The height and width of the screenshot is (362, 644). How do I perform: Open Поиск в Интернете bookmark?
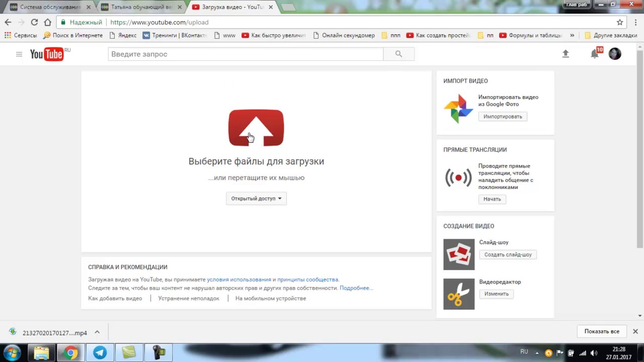[73, 35]
